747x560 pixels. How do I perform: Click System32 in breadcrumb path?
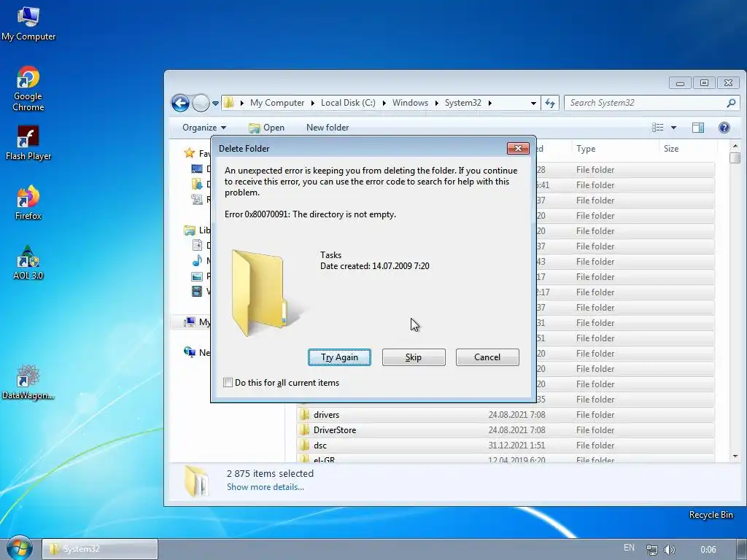pyautogui.click(x=463, y=103)
